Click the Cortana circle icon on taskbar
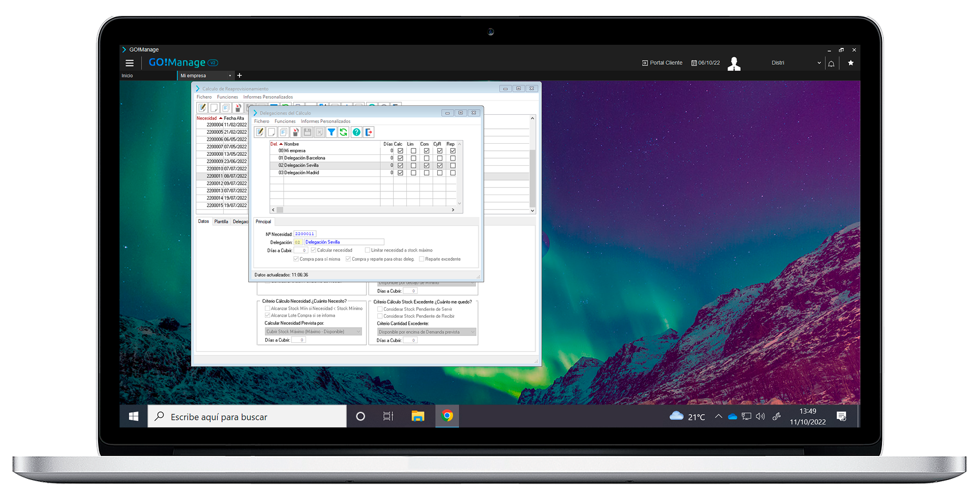 [360, 416]
